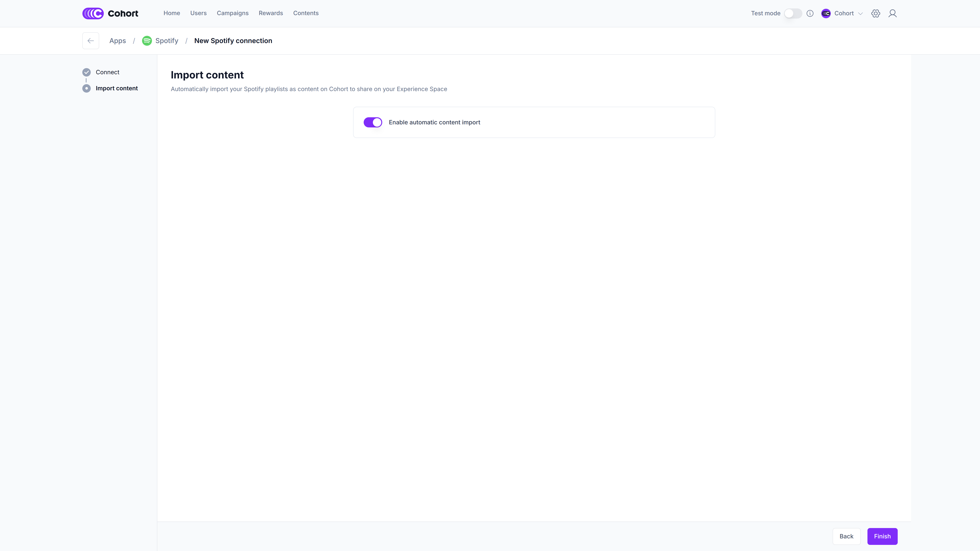The width and height of the screenshot is (980, 551).
Task: Open the Campaigns menu item
Action: click(232, 13)
